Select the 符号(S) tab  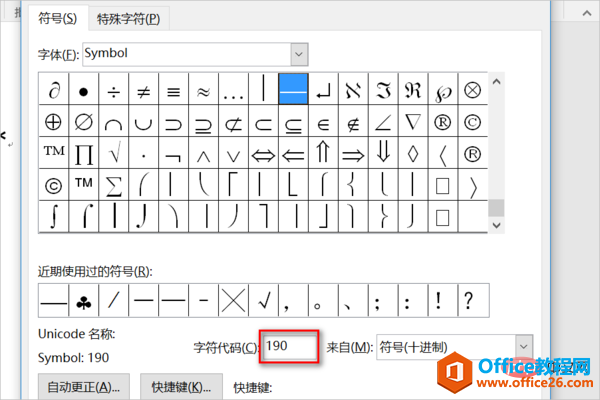tap(58, 18)
